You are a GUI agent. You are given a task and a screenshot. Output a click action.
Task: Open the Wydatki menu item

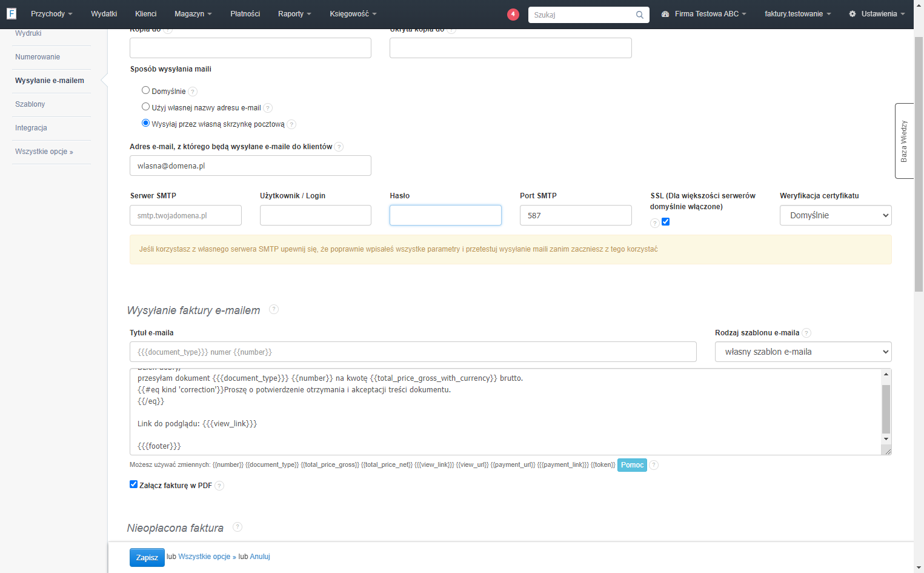coord(104,14)
